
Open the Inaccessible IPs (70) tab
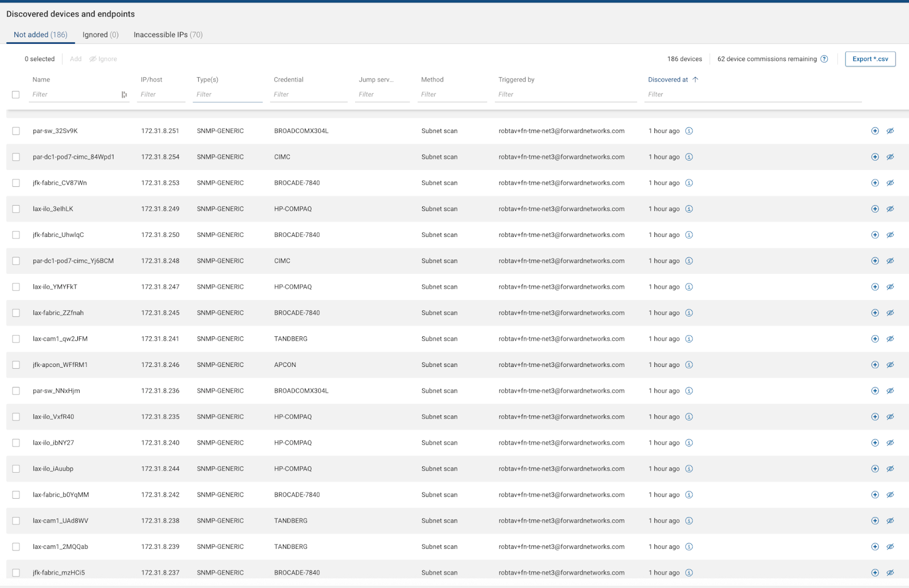tap(168, 35)
